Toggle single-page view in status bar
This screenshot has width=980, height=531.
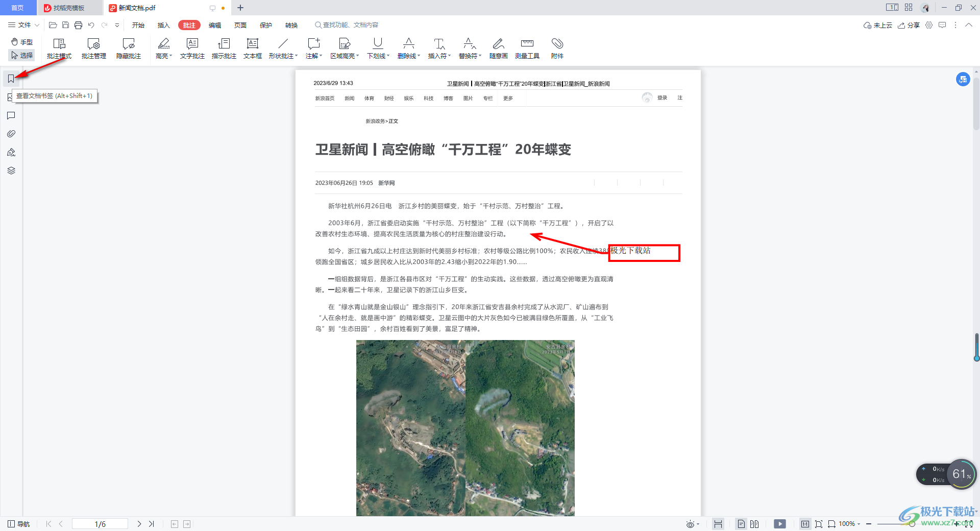pyautogui.click(x=741, y=524)
